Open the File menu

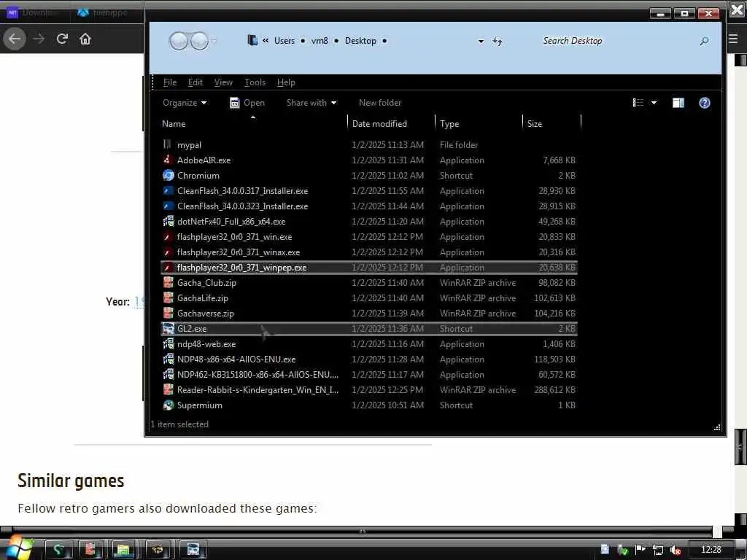coord(169,82)
